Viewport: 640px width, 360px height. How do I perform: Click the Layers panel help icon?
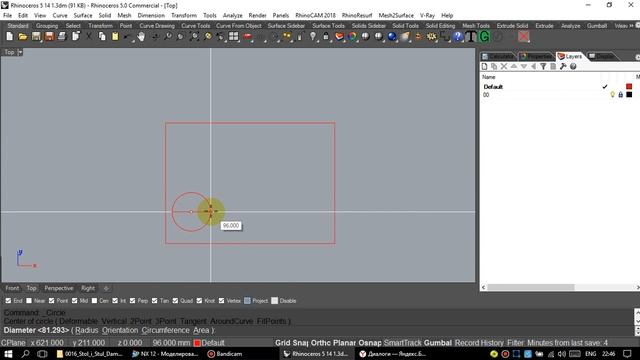tap(573, 66)
